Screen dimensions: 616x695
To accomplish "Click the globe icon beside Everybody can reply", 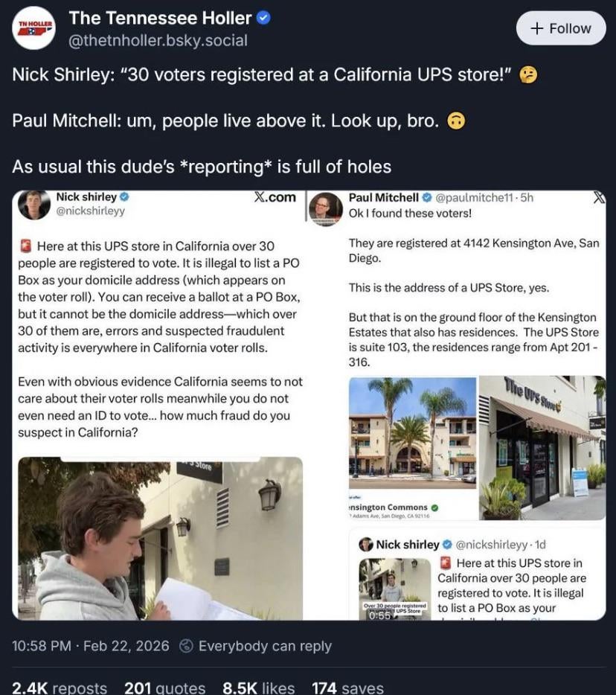I will click(x=187, y=646).
